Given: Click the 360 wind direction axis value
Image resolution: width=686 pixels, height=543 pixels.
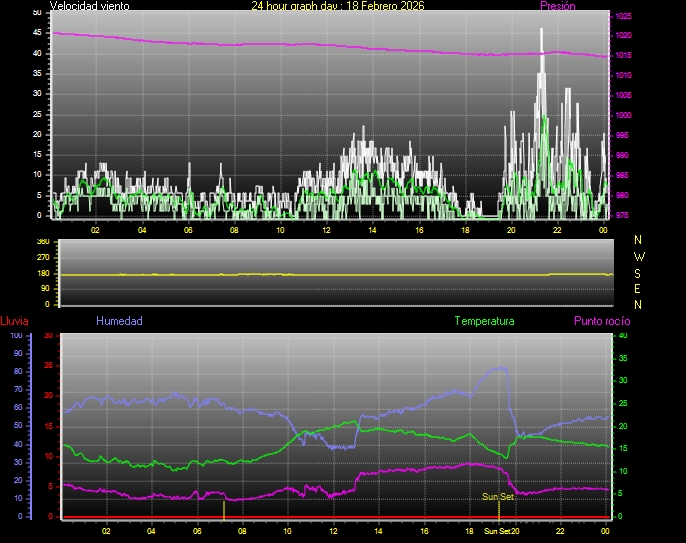Looking at the screenshot, I should click(x=42, y=242).
